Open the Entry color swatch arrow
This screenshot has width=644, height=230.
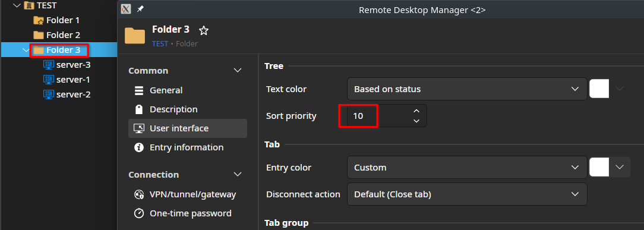(620, 167)
